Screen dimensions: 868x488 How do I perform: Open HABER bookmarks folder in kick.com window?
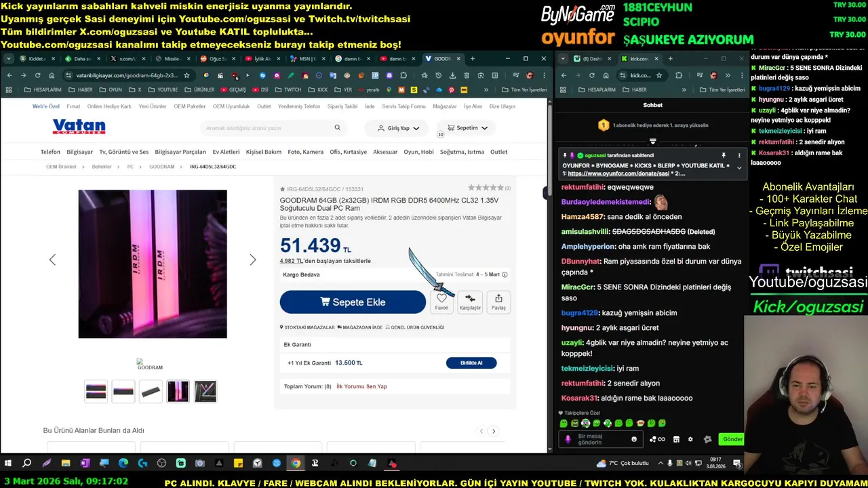point(635,89)
